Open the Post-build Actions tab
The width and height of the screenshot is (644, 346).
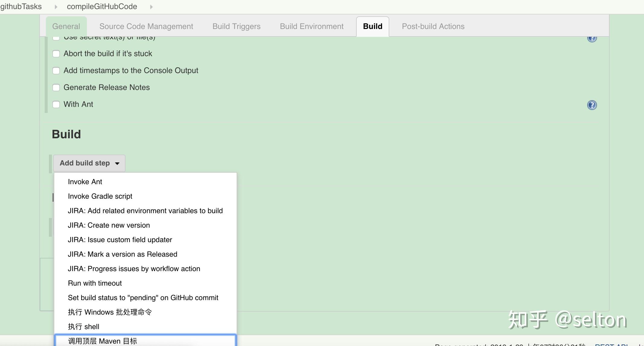point(433,27)
